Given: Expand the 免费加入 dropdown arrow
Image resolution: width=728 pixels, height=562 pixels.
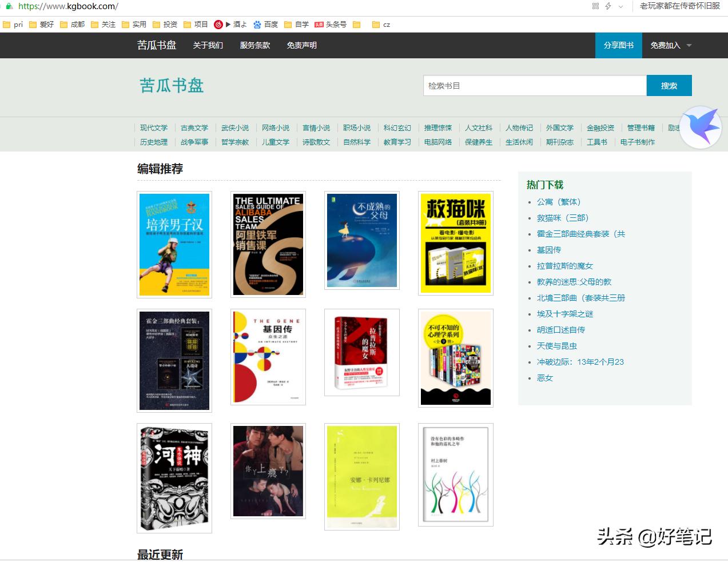Looking at the screenshot, I should pyautogui.click(x=689, y=46).
